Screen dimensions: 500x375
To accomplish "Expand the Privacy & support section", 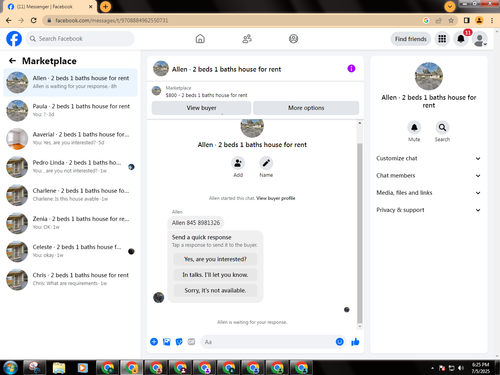I will pos(429,210).
